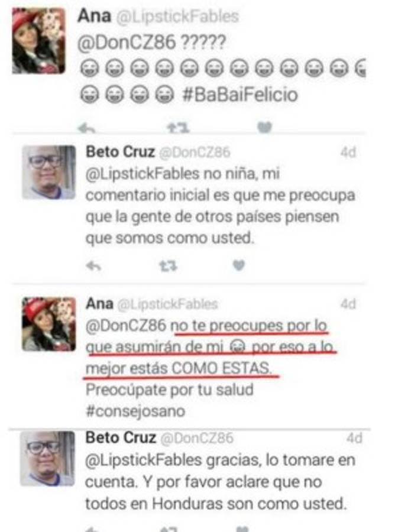This screenshot has height=532, width=411.
Task: Open @DonCZ86 mention in third tweet
Action: 127,326
